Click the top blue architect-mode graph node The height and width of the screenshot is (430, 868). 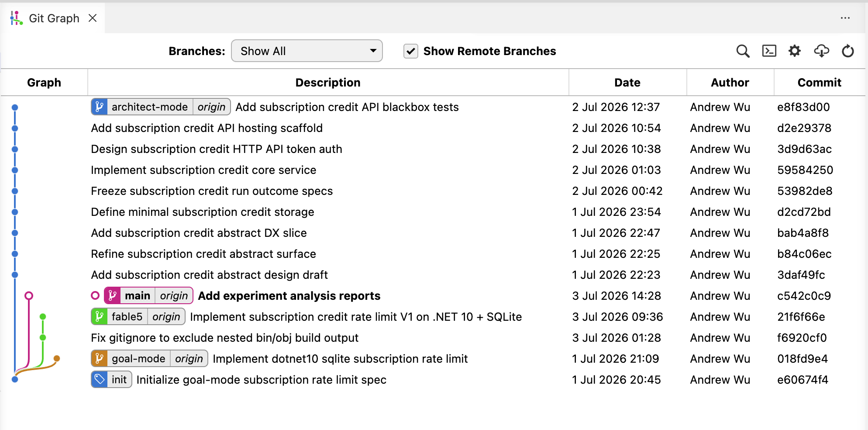point(15,107)
